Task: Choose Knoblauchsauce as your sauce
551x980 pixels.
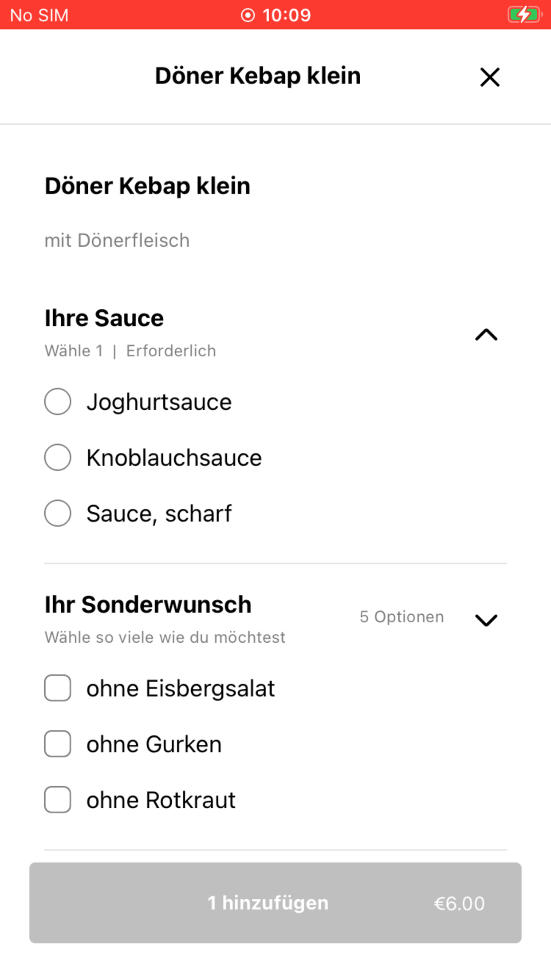Action: click(58, 458)
